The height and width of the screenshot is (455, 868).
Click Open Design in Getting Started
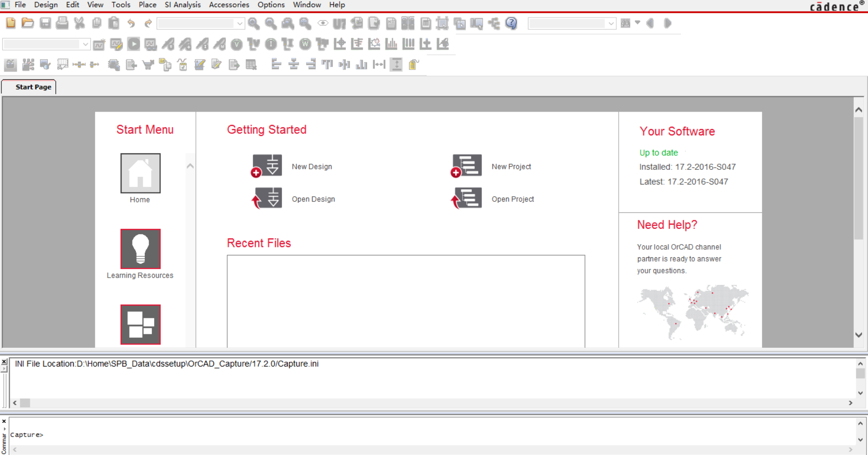tap(293, 199)
